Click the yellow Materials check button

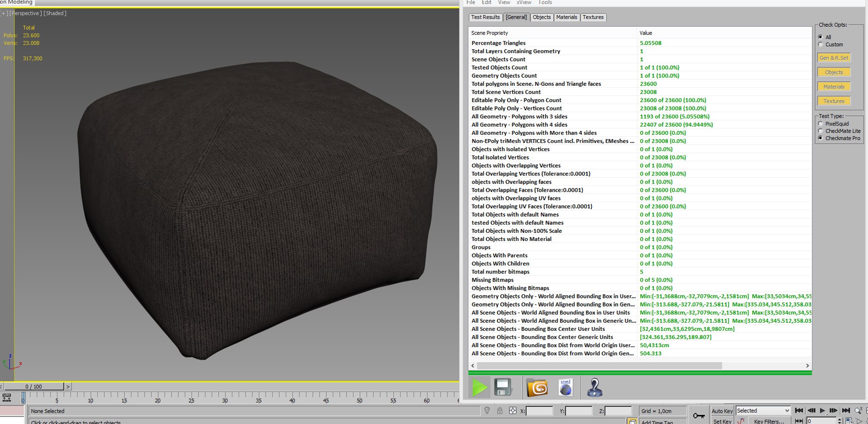[x=834, y=87]
